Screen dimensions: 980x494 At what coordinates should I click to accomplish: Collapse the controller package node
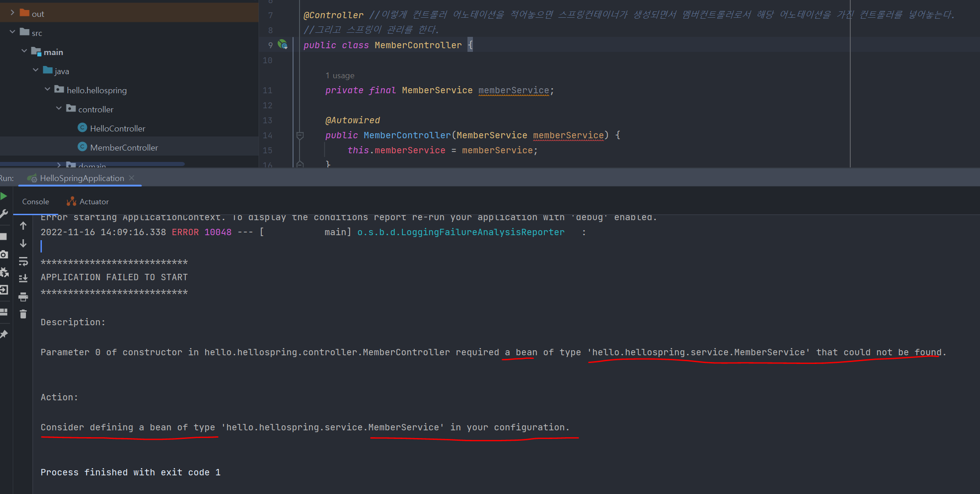[59, 109]
